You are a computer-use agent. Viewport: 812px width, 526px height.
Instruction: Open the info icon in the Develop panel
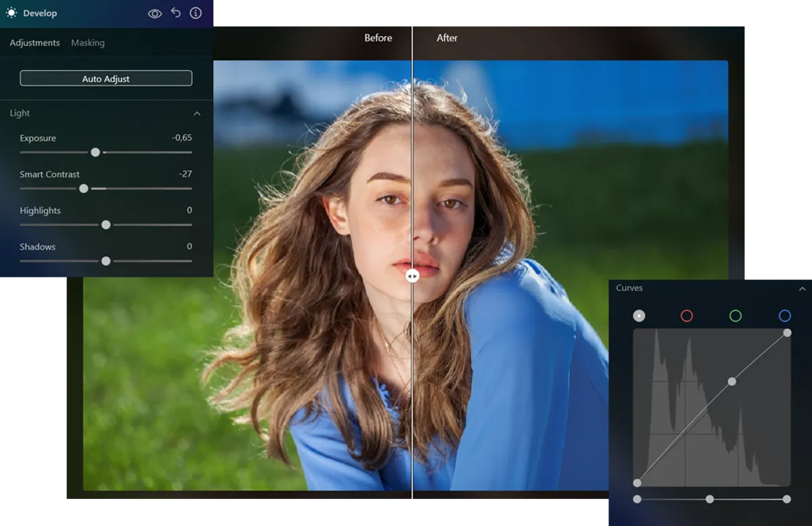click(x=196, y=13)
